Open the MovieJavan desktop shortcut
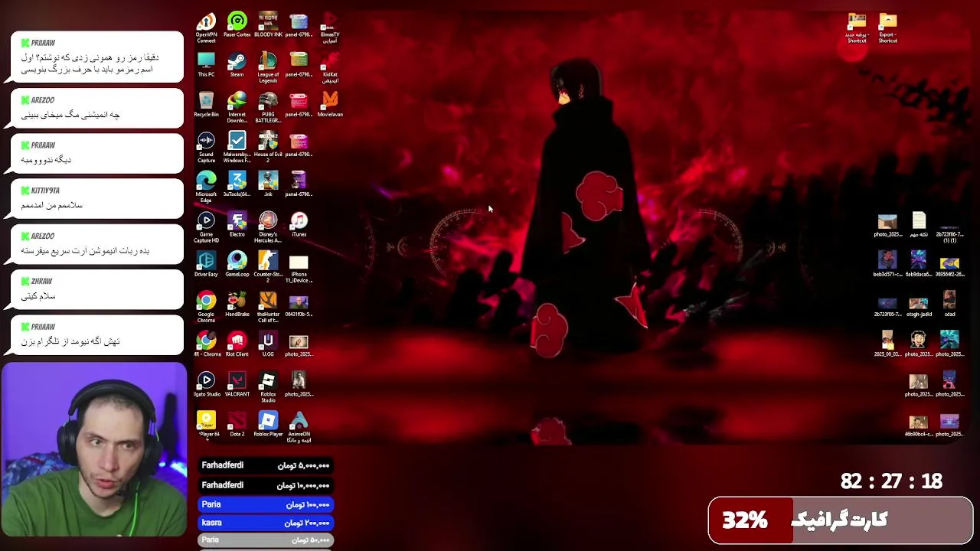 (x=330, y=105)
